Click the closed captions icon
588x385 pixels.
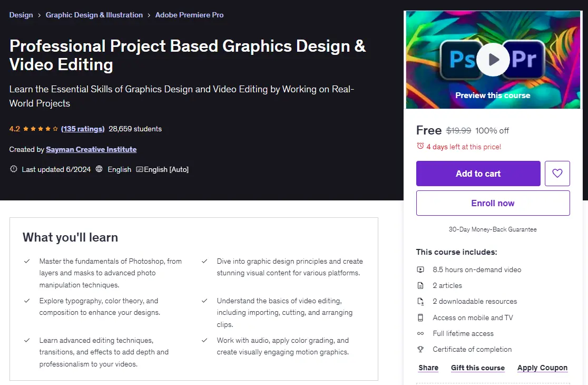140,170
